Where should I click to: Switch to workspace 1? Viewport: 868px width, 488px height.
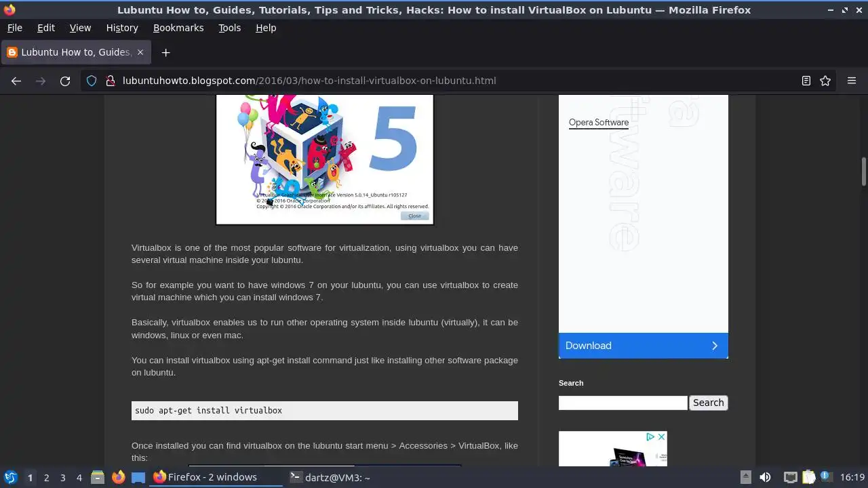(x=30, y=478)
